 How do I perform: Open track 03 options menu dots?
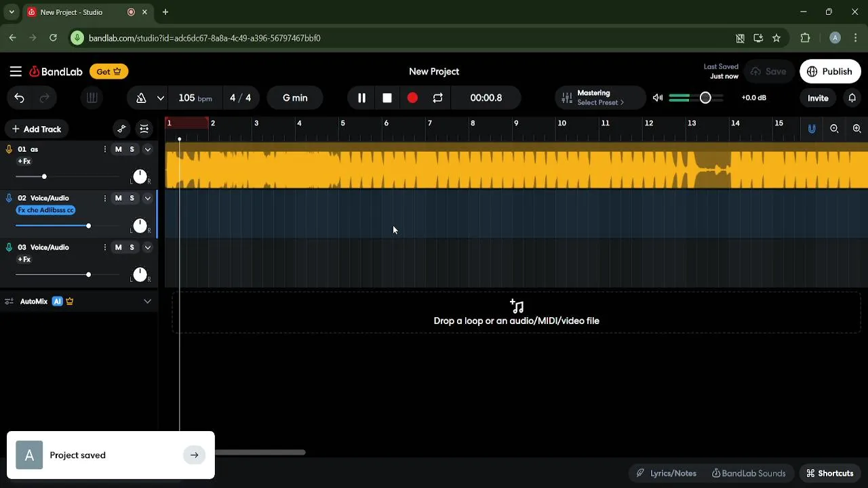click(x=104, y=247)
